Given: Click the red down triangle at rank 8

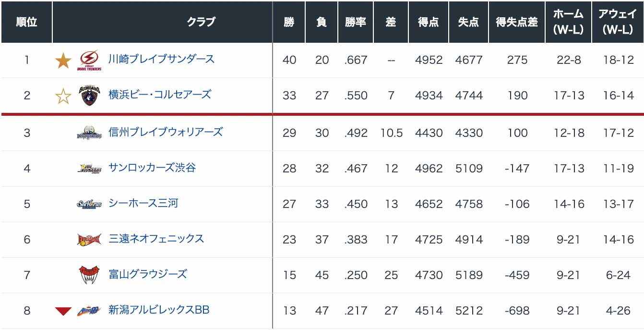Looking at the screenshot, I should [x=63, y=311].
